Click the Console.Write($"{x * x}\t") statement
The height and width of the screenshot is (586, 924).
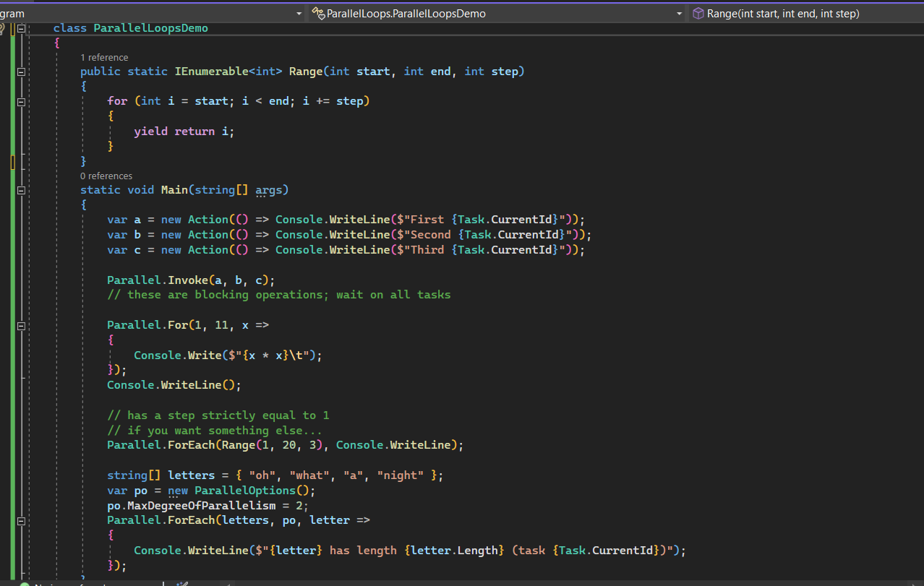point(228,355)
